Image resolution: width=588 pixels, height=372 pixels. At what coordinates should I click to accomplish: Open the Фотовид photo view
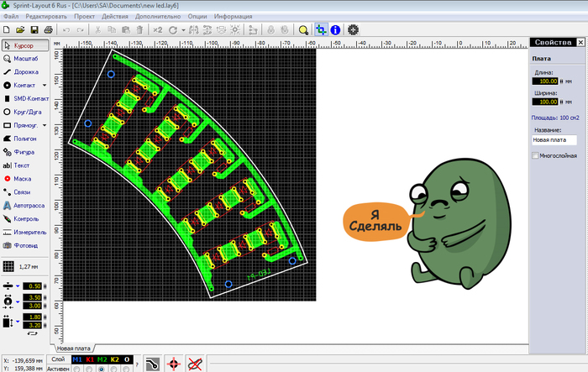[25, 246]
